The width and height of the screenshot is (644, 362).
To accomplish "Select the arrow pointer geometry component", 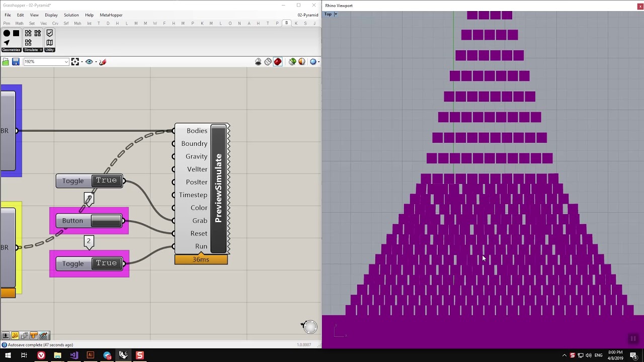I will click(7, 43).
